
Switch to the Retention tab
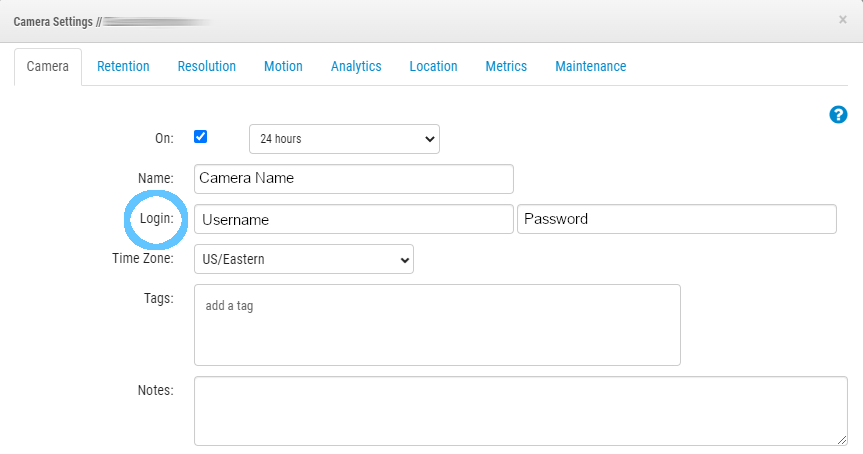point(123,67)
